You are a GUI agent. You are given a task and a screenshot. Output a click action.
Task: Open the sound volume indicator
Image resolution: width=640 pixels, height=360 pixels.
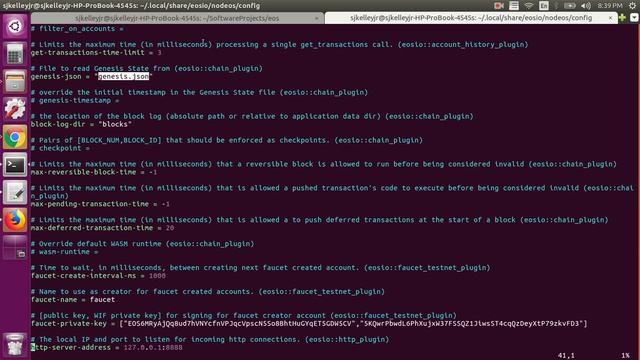[x=586, y=5]
